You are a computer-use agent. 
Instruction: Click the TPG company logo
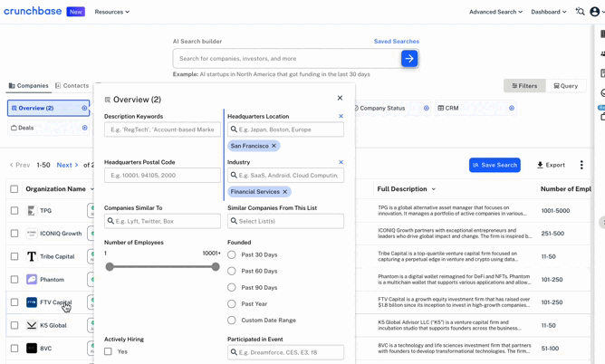pos(32,211)
